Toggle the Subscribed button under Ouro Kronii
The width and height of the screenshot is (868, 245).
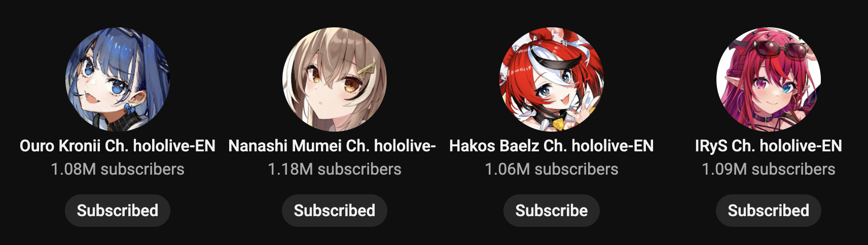point(118,211)
